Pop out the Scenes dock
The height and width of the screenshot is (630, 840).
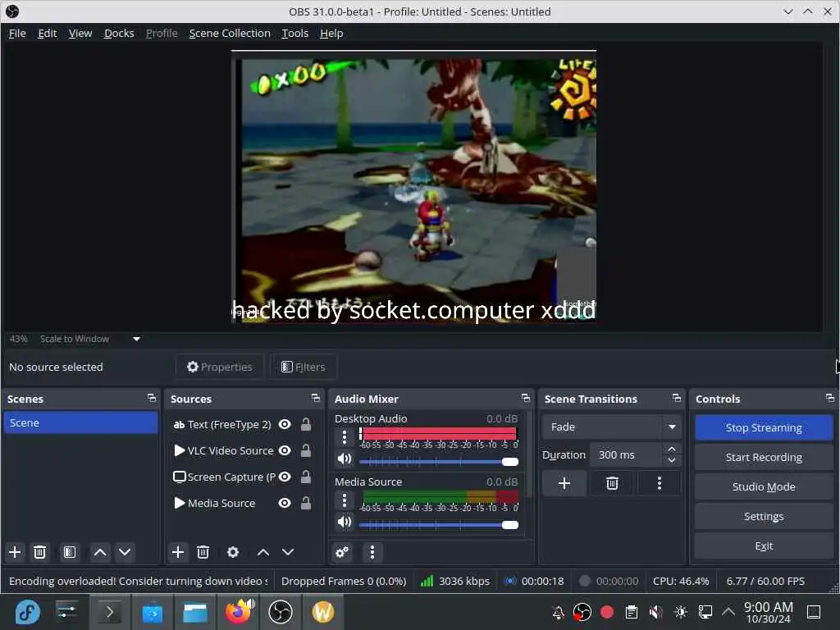[152, 398]
